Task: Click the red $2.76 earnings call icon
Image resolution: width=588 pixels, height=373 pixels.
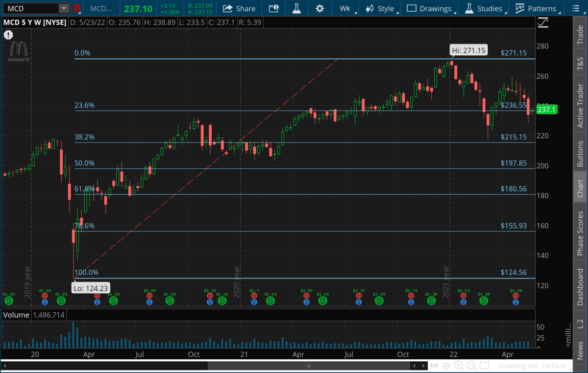Action: point(412,296)
